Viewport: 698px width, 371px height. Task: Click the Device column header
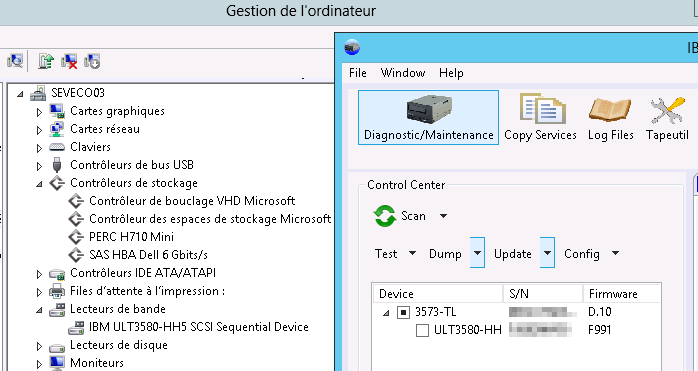[438, 294]
